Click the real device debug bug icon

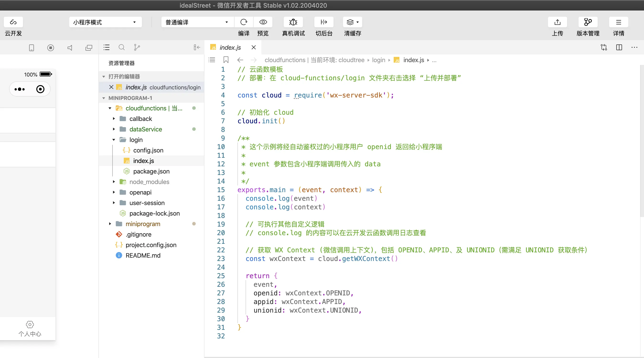tap(293, 22)
